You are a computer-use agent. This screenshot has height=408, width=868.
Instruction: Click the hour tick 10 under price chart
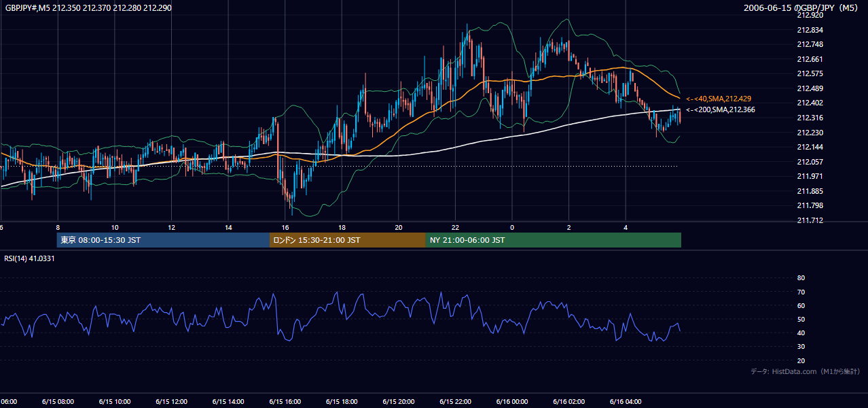tap(115, 227)
